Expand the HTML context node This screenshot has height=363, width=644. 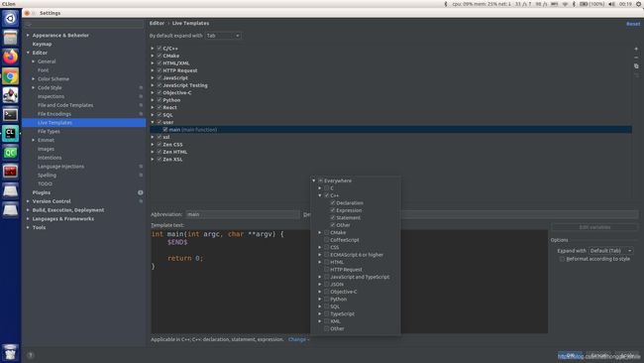coord(320,262)
